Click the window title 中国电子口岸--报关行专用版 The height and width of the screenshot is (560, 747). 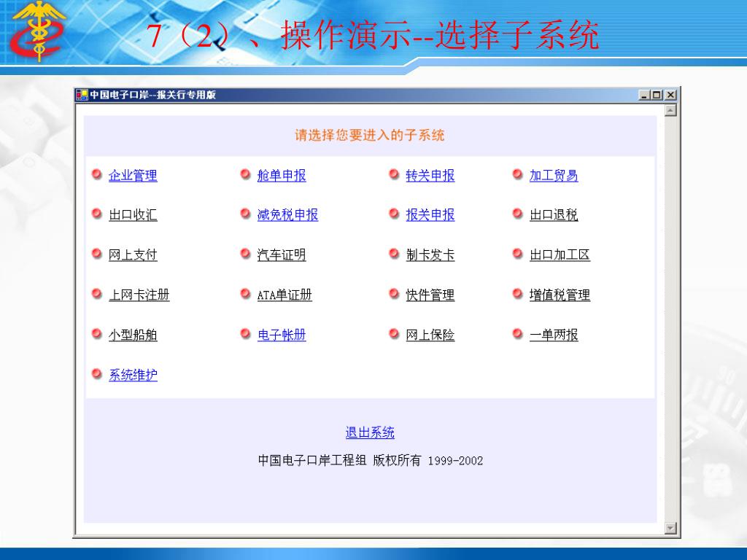153,95
